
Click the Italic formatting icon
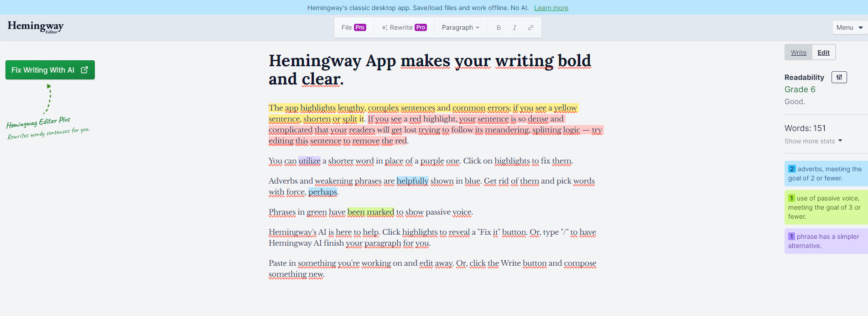515,27
